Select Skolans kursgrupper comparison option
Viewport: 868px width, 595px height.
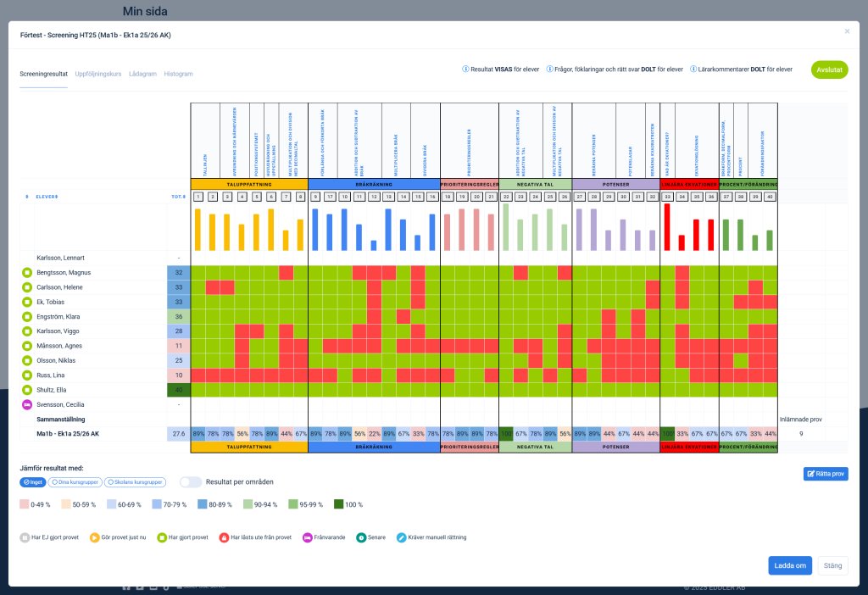click(135, 481)
